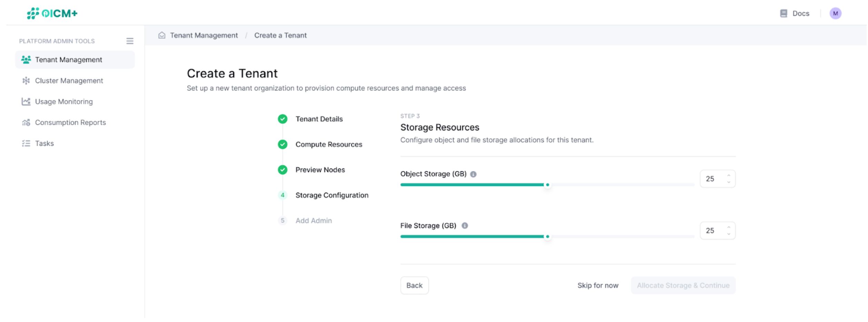Click the QICM+ logo
The height and width of the screenshot is (322, 868).
click(51, 13)
